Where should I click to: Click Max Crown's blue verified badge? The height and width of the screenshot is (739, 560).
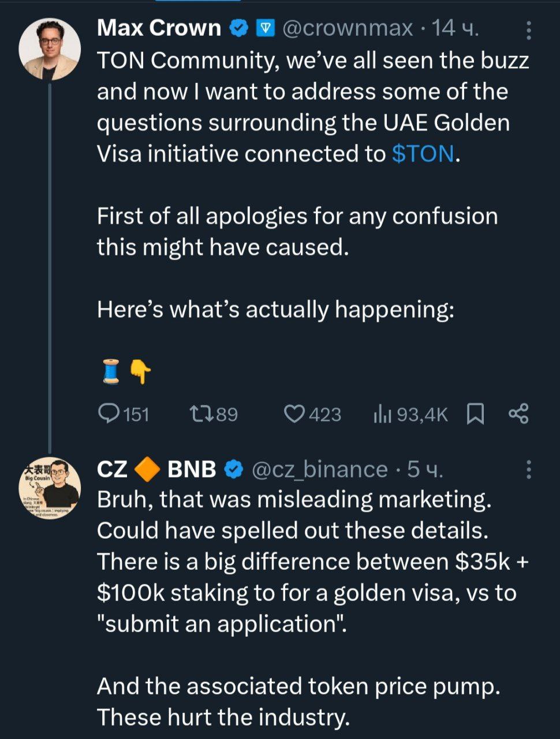click(240, 28)
